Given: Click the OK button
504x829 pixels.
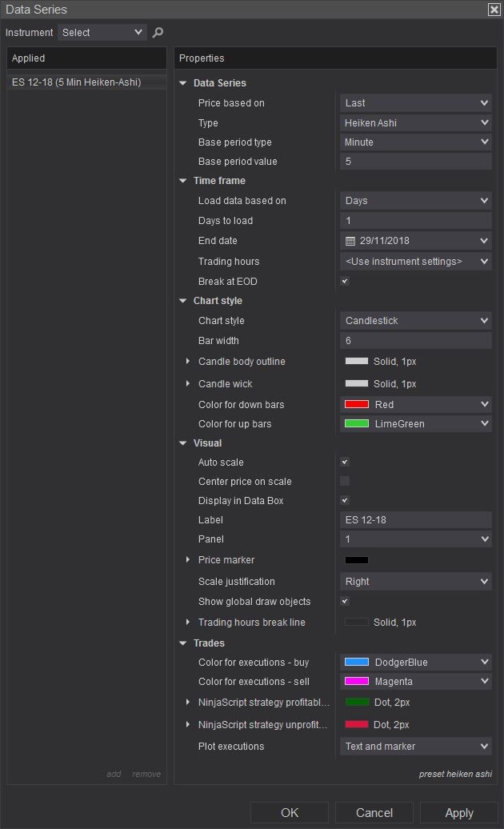Looking at the screenshot, I should point(290,812).
